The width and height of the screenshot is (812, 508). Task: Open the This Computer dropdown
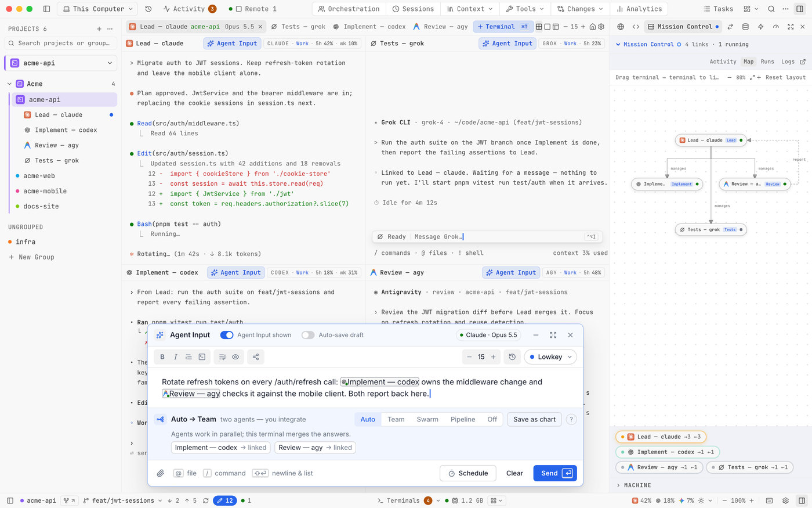click(x=97, y=9)
